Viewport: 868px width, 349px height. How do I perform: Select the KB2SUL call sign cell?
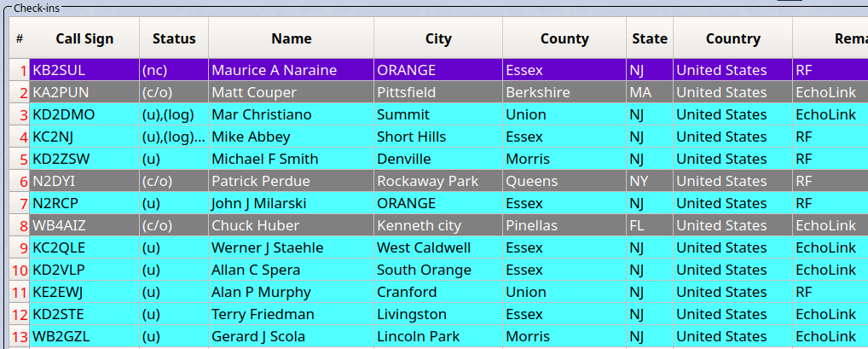click(84, 70)
